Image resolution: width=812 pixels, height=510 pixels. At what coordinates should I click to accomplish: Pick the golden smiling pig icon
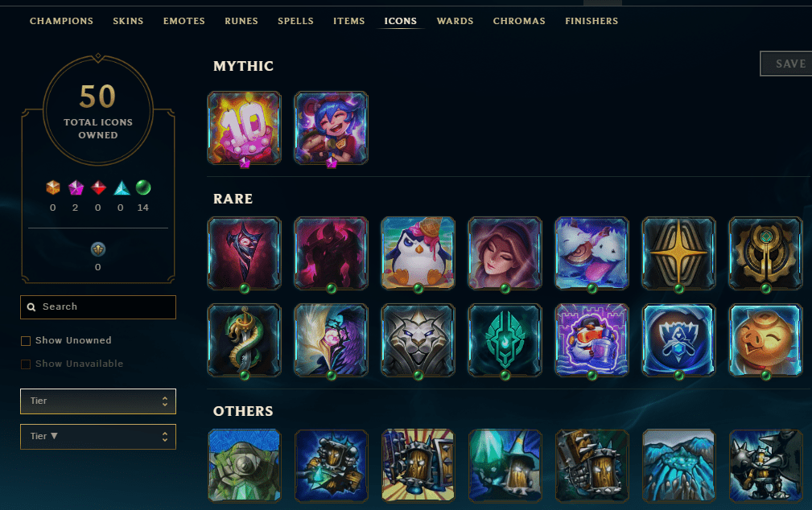tap(766, 340)
